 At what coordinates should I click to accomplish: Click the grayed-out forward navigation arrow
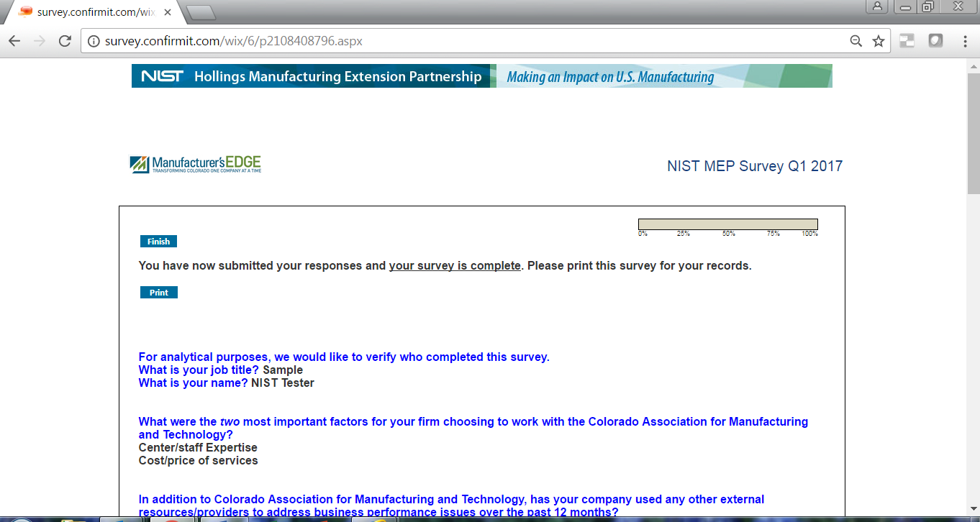[40, 41]
